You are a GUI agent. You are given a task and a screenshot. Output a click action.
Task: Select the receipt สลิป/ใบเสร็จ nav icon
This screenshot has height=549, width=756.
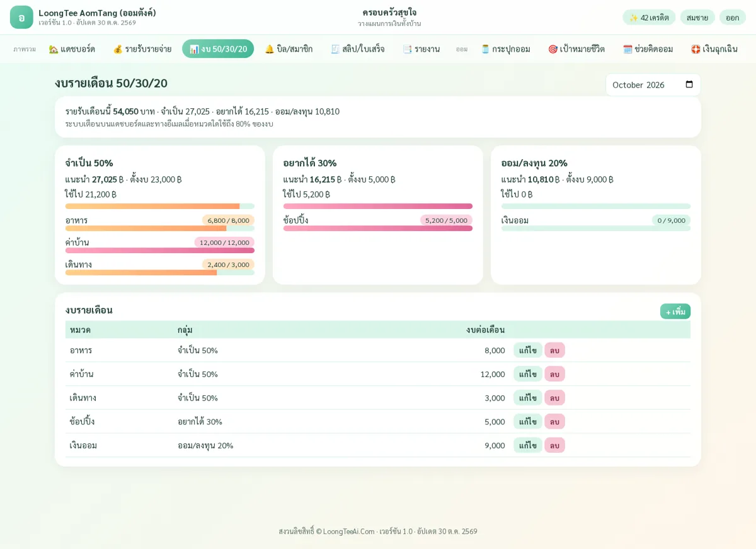pyautogui.click(x=335, y=49)
